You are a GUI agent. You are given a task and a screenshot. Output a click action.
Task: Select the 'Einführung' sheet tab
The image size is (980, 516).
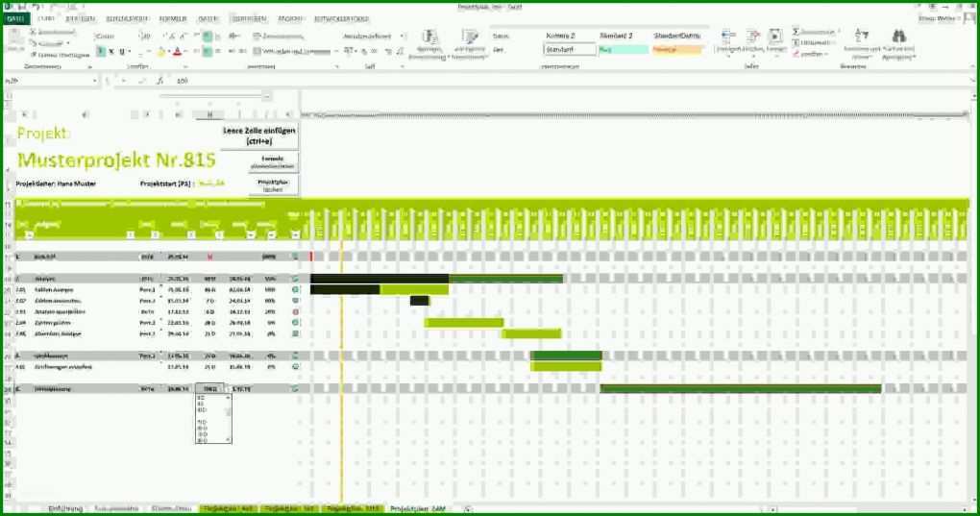coord(65,509)
